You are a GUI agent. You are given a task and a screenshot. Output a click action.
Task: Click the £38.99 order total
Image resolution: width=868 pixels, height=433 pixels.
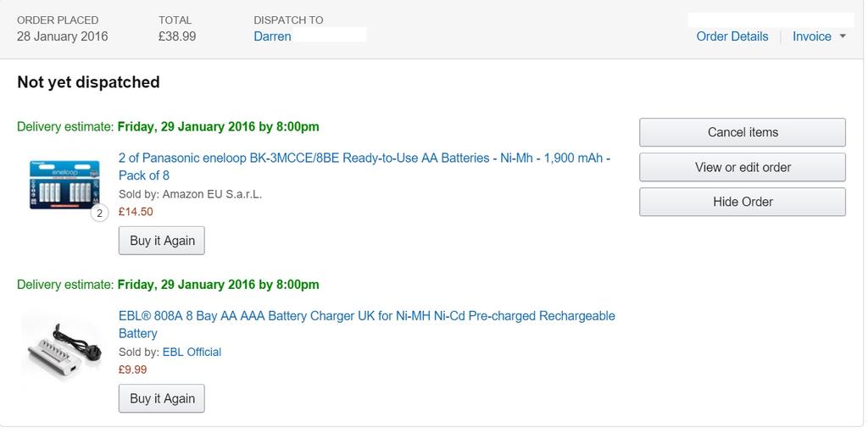point(177,36)
